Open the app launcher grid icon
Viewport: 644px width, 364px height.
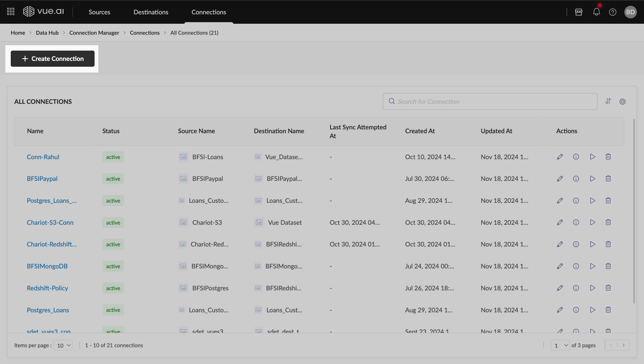11,12
